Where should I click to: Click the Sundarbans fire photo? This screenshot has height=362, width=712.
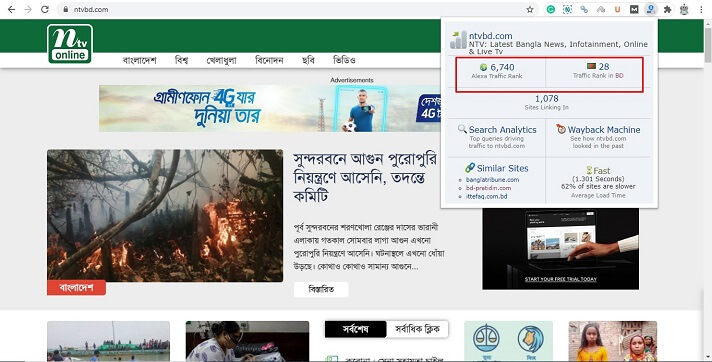click(165, 215)
